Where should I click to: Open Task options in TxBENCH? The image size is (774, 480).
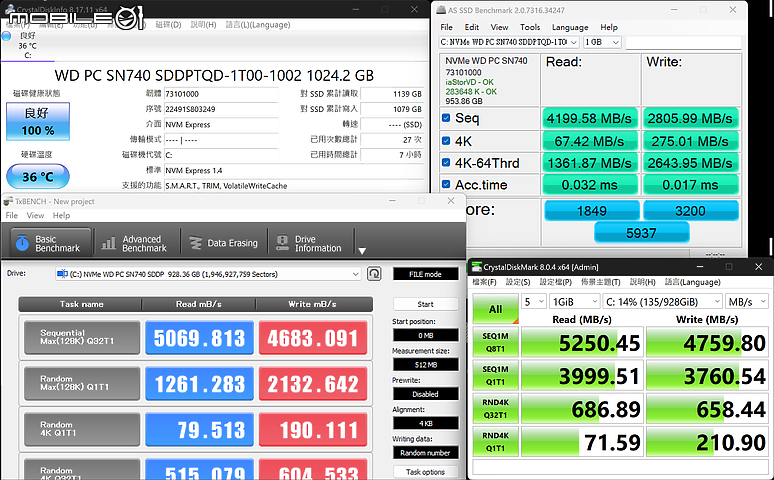[x=426, y=472]
